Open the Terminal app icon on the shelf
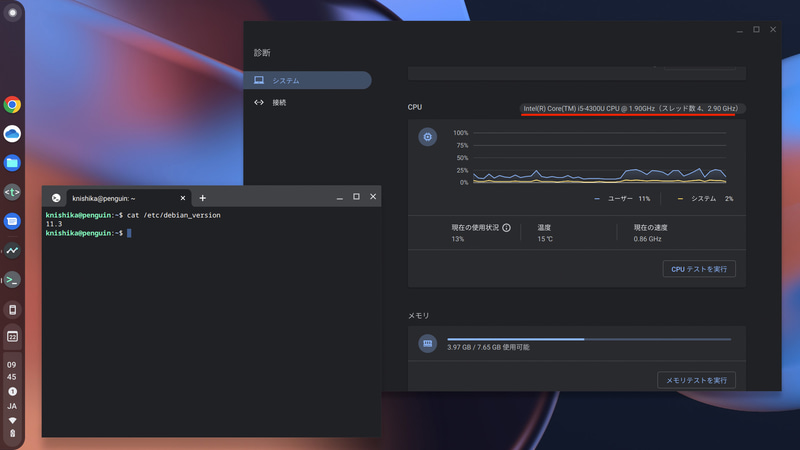 click(12, 280)
